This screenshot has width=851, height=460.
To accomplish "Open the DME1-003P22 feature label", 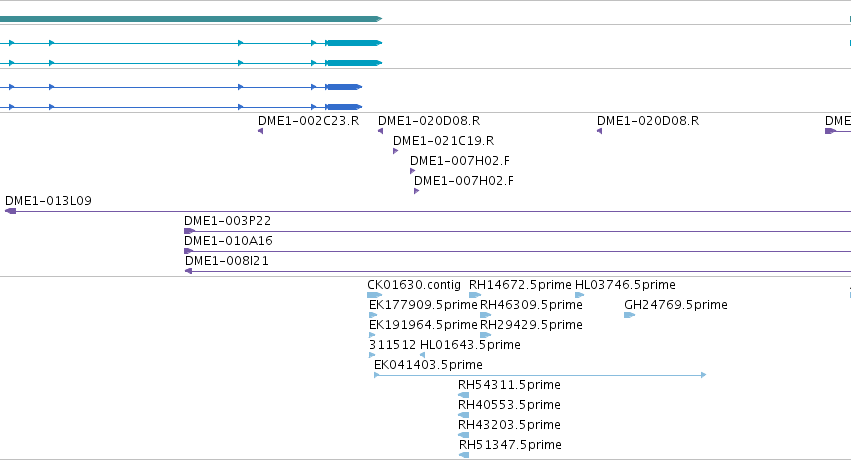I will click(227, 221).
